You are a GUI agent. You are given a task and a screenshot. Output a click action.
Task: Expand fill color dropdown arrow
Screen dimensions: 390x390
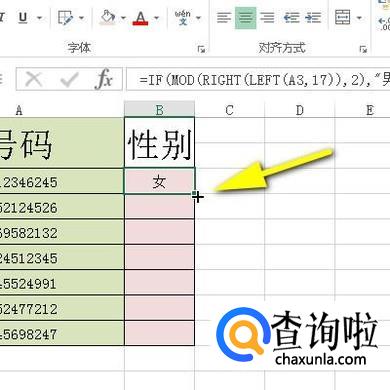[x=123, y=18]
